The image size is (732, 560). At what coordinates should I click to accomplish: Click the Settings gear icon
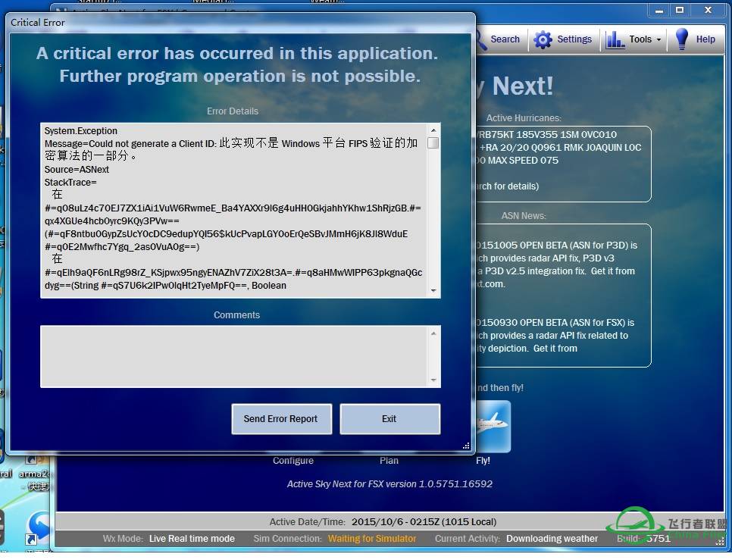pos(543,39)
